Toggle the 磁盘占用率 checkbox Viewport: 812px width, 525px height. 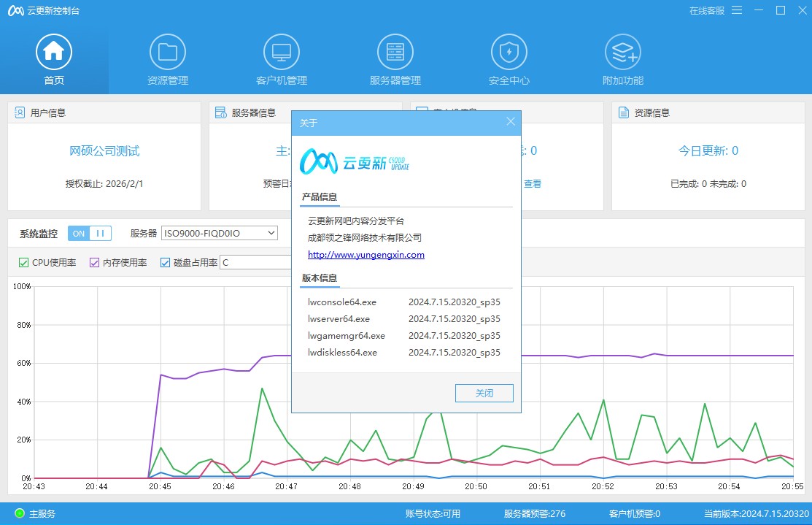165,263
